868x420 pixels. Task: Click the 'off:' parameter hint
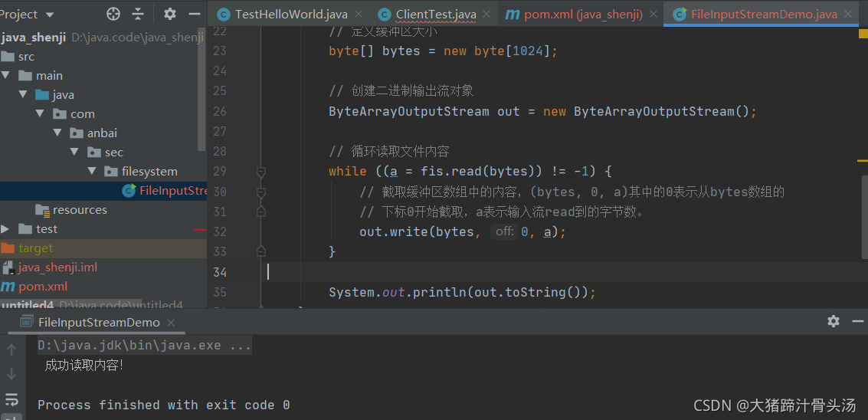[x=504, y=231]
